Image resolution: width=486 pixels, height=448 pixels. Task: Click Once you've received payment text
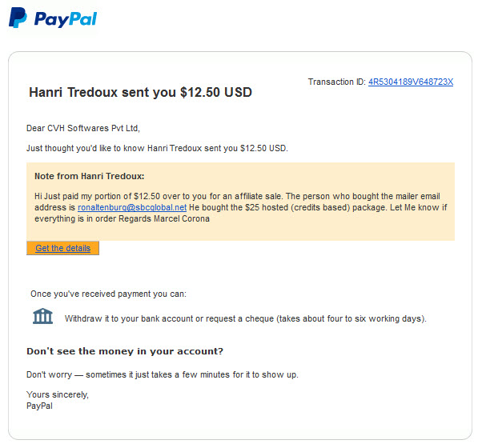coord(108,294)
